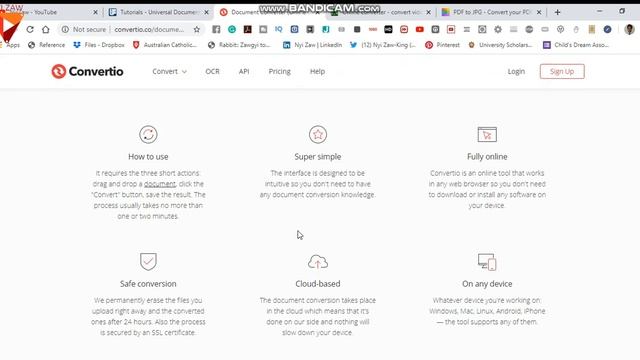
Task: Open the Pricing page
Action: click(280, 71)
